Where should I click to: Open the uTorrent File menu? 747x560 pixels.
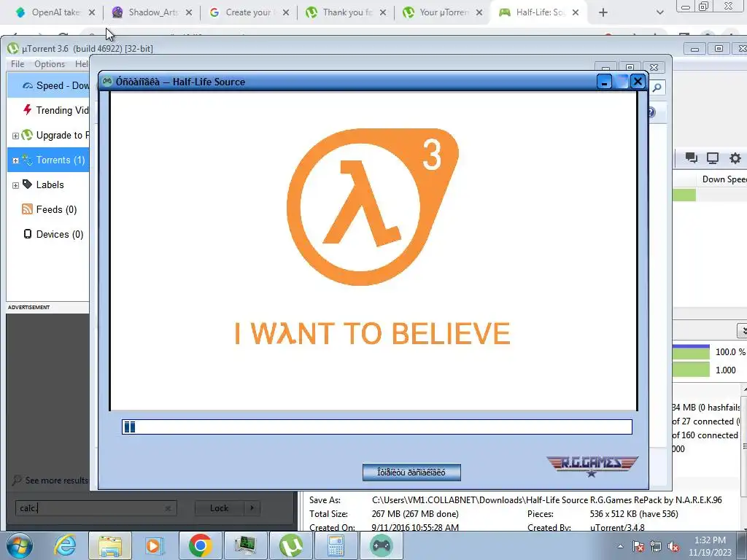[x=18, y=64]
